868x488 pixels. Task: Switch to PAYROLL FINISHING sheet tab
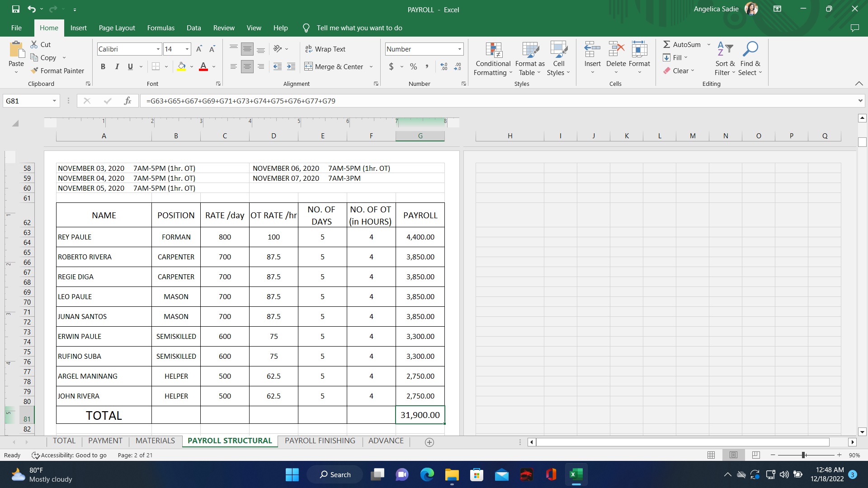[320, 441]
